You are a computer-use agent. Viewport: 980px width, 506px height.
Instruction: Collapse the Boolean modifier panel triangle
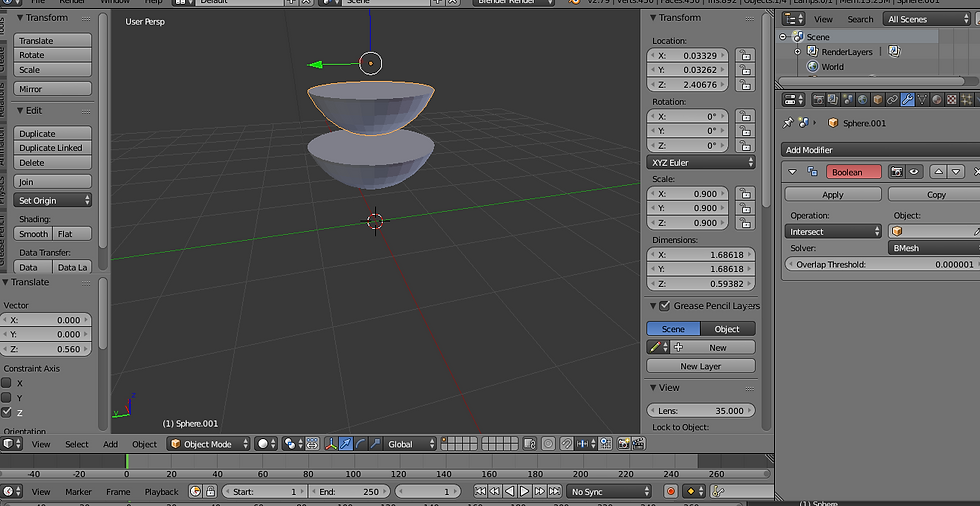click(792, 172)
